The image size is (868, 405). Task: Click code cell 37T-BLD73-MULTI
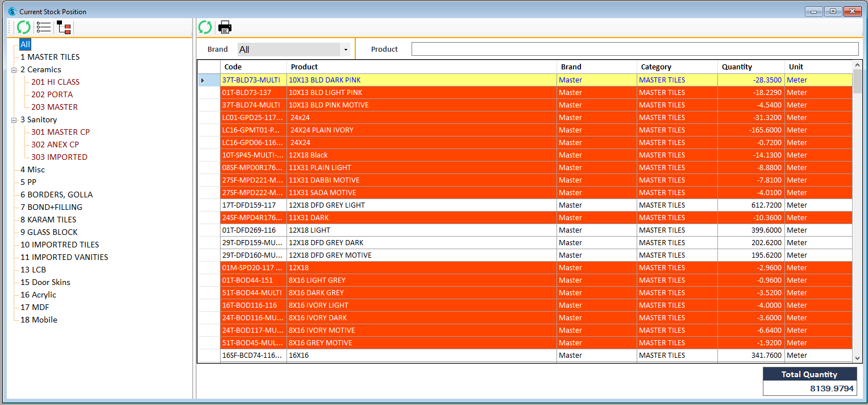(x=254, y=80)
